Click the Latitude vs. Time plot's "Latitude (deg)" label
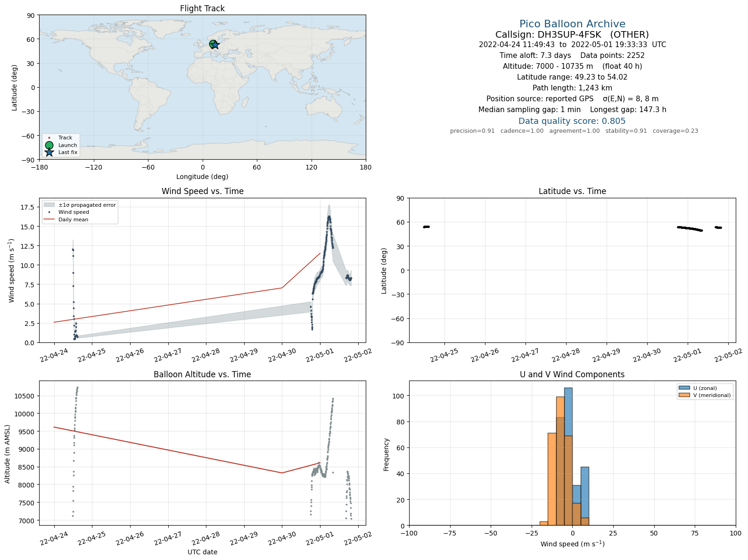This screenshot has height=560, width=748. coord(384,271)
